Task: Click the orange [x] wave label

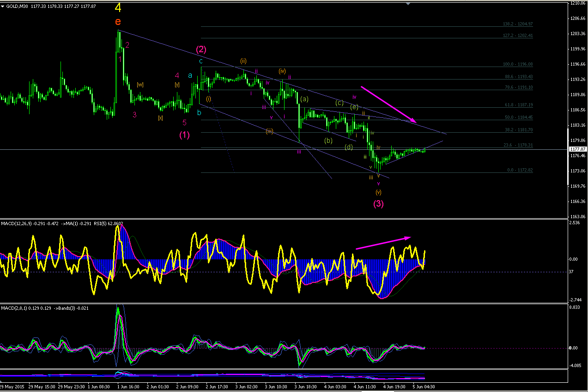Action: point(160,117)
